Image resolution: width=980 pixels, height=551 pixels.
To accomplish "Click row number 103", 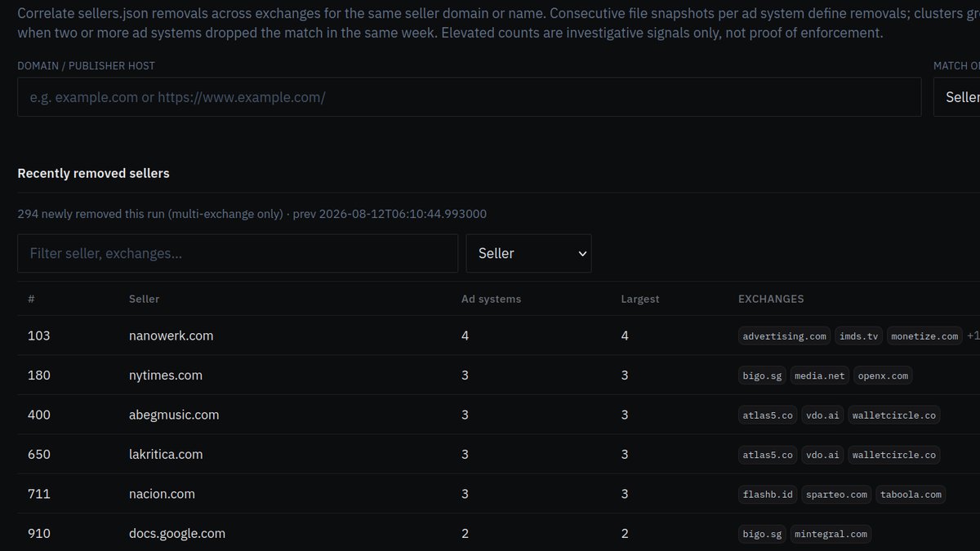I will pos(38,335).
